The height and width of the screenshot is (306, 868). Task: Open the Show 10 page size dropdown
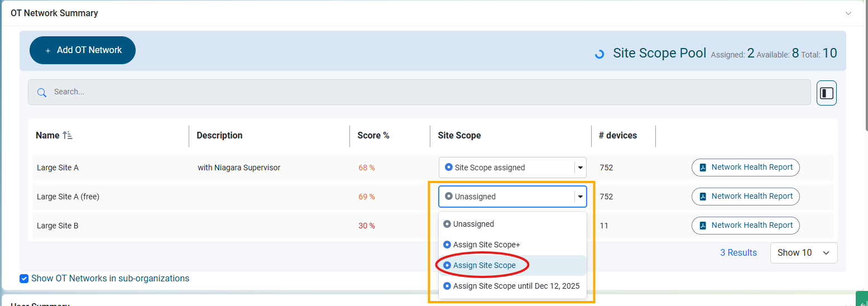tap(804, 253)
